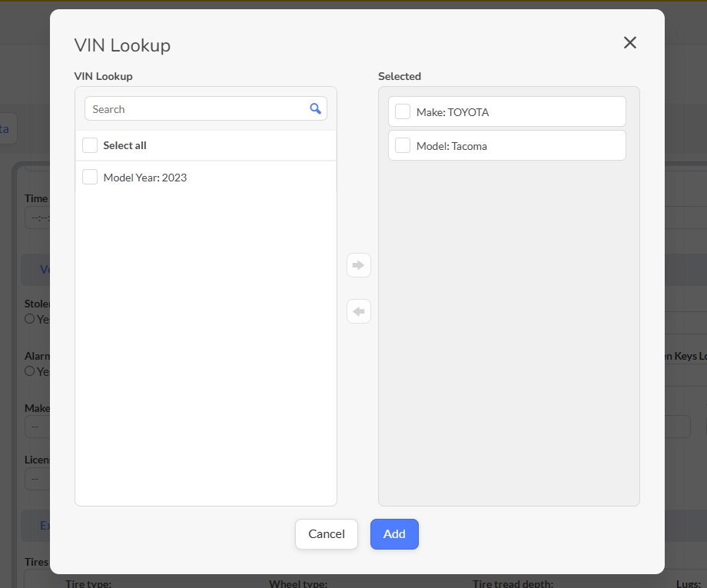Screen dimensions: 707x588
Task: Check the Make: TOYOTA checkbox
Action: pos(403,112)
